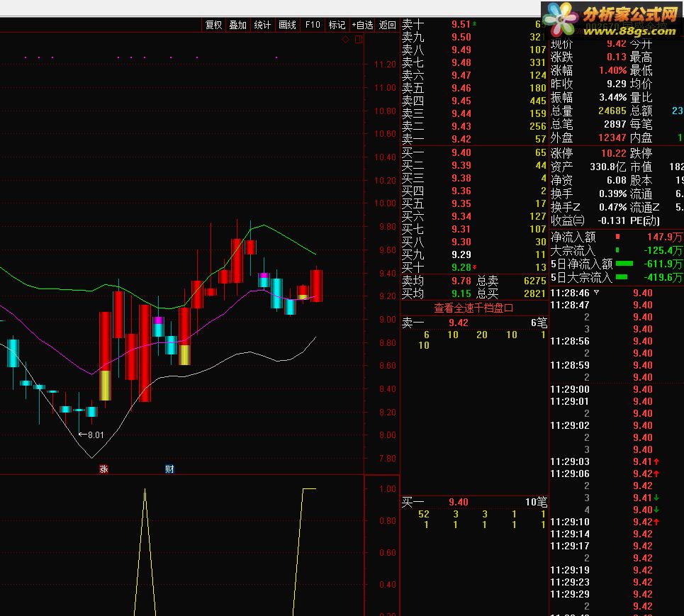Click the 返回 back button
The image size is (684, 616).
[x=388, y=25]
